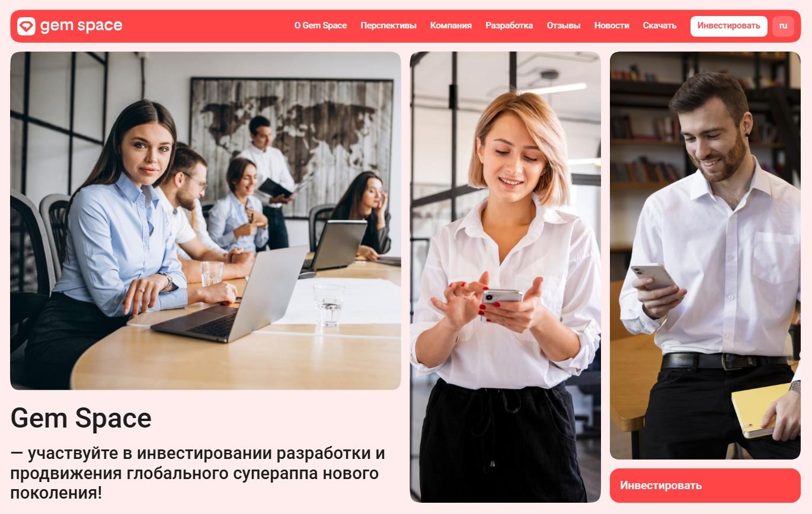This screenshot has height=514, width=812.
Task: Click the gem space logo wordmark
Action: point(81,25)
